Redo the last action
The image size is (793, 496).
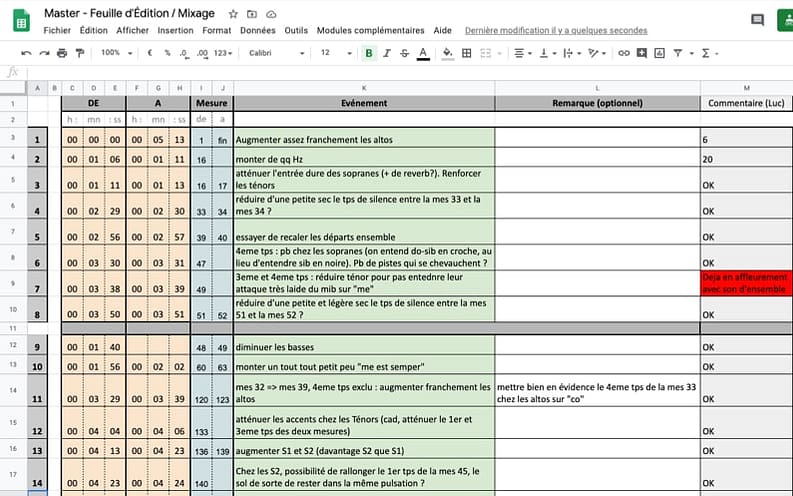pyautogui.click(x=45, y=53)
